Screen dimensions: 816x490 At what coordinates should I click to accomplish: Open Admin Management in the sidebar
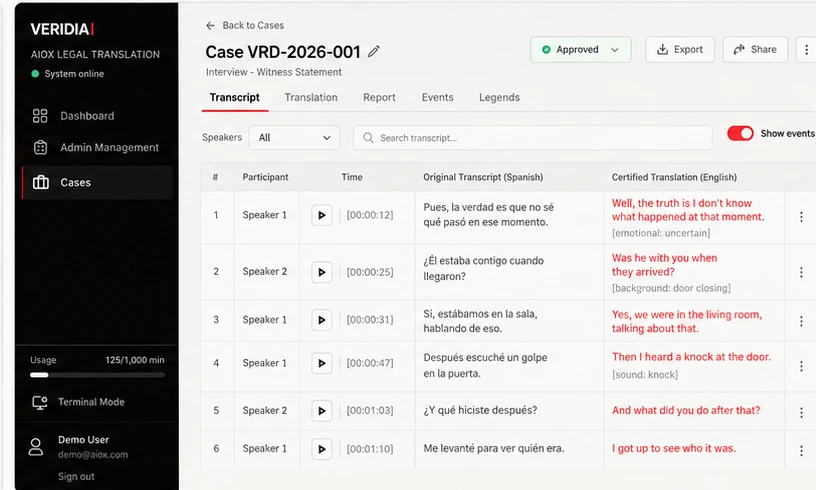(x=97, y=148)
